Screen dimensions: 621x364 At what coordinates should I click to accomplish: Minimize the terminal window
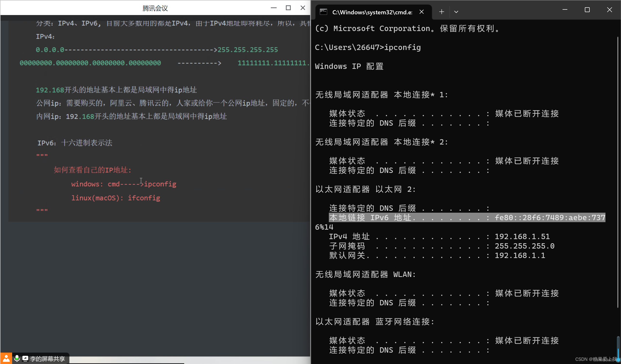(565, 10)
